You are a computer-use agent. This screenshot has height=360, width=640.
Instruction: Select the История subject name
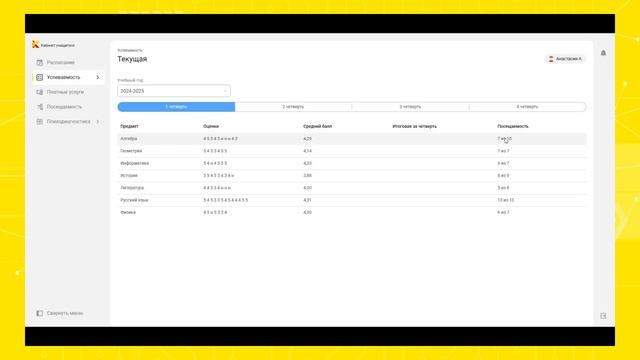(x=129, y=176)
